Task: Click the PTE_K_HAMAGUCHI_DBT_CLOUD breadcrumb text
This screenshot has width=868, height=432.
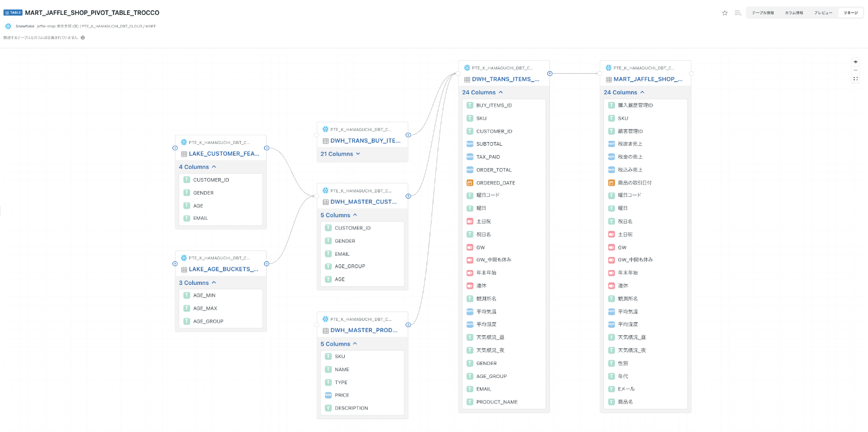Action: point(112,26)
